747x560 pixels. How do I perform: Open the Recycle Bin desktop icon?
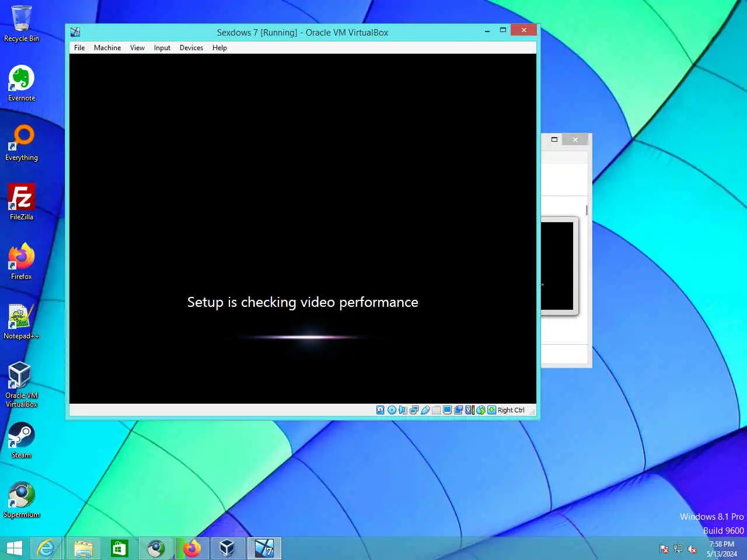coord(22,24)
